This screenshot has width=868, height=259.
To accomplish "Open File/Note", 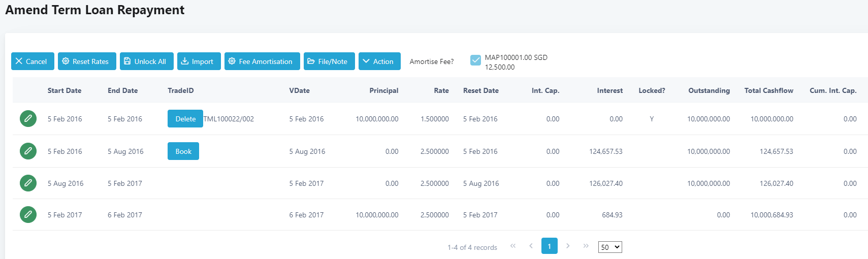I will pos(329,61).
